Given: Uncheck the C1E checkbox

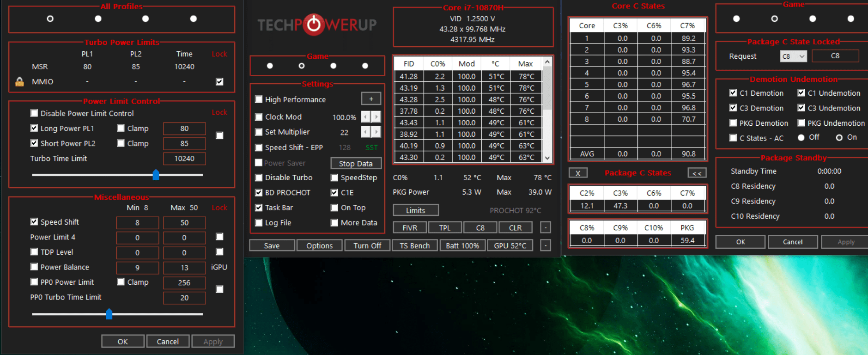Looking at the screenshot, I should (x=334, y=193).
